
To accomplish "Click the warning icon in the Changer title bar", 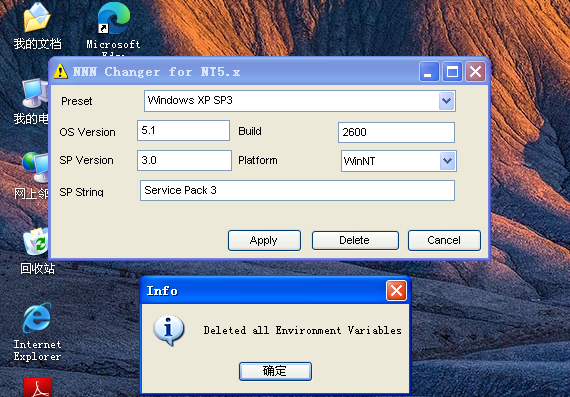I will point(60,71).
